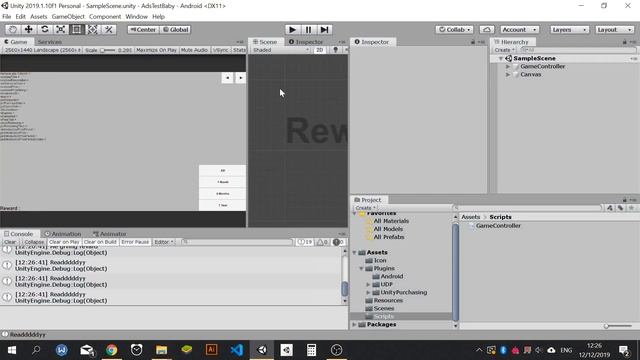
Task: Toggle Clear on Play
Action: (64, 242)
